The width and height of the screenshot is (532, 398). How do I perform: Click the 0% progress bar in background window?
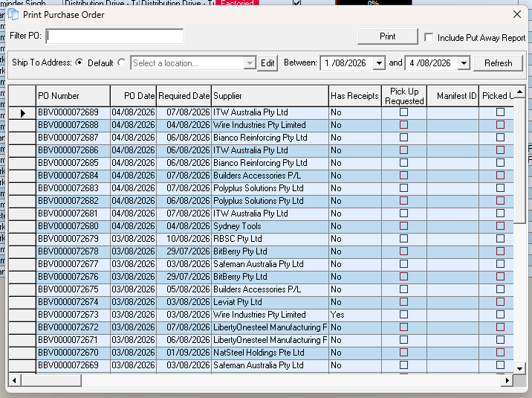pyautogui.click(x=374, y=3)
